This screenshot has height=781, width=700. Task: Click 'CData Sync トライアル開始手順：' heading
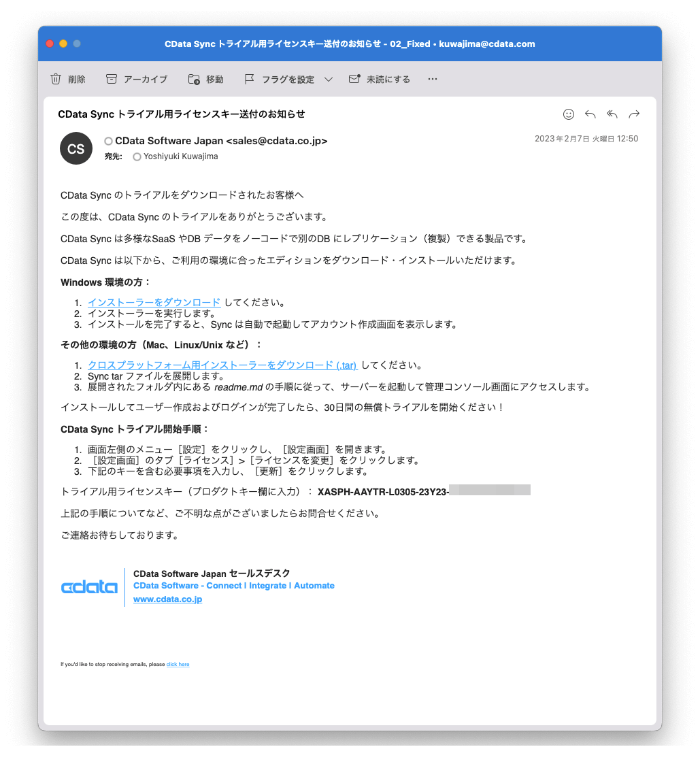tap(135, 429)
